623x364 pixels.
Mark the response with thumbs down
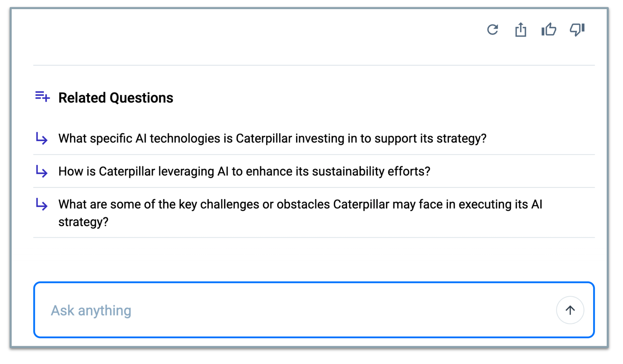point(577,30)
